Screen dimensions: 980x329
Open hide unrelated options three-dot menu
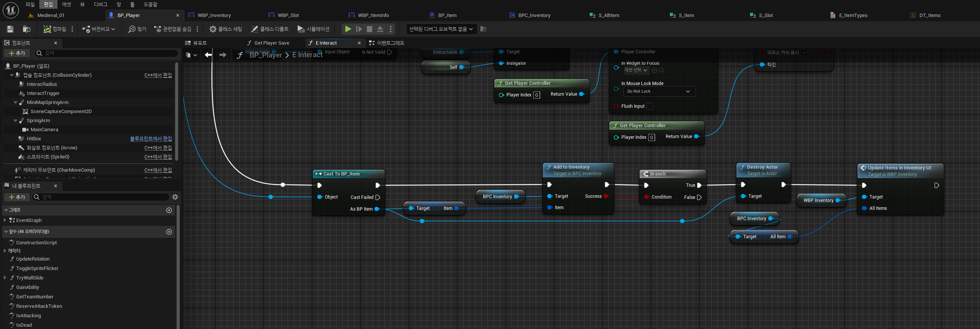[x=197, y=29]
